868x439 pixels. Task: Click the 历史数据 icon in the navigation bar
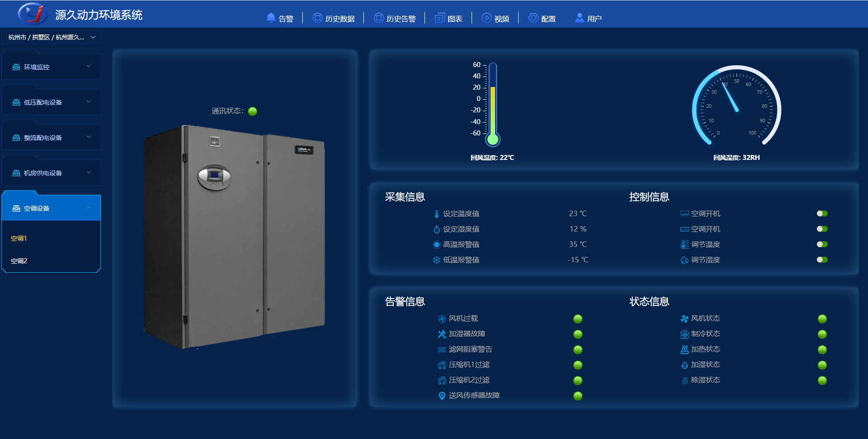coord(318,18)
